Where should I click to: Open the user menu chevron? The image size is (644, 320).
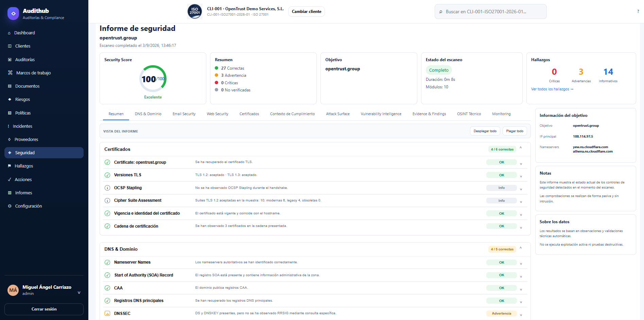[x=79, y=292]
